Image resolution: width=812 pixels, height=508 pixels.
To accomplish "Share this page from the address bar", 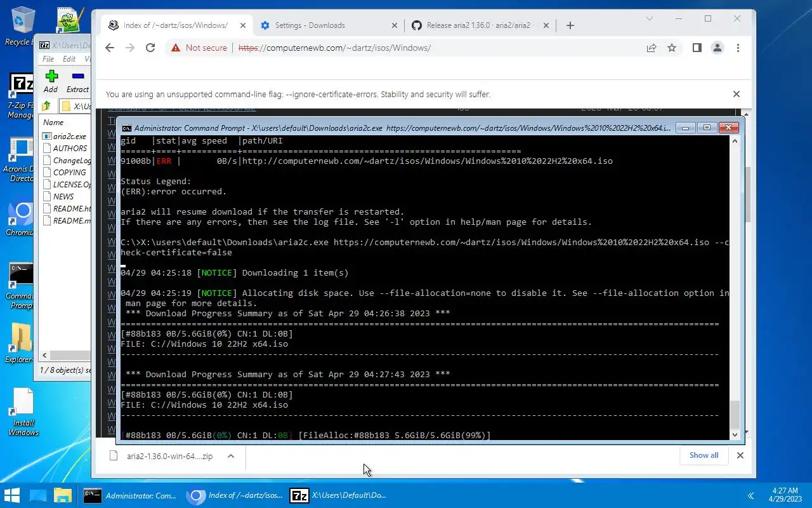I will [652, 48].
